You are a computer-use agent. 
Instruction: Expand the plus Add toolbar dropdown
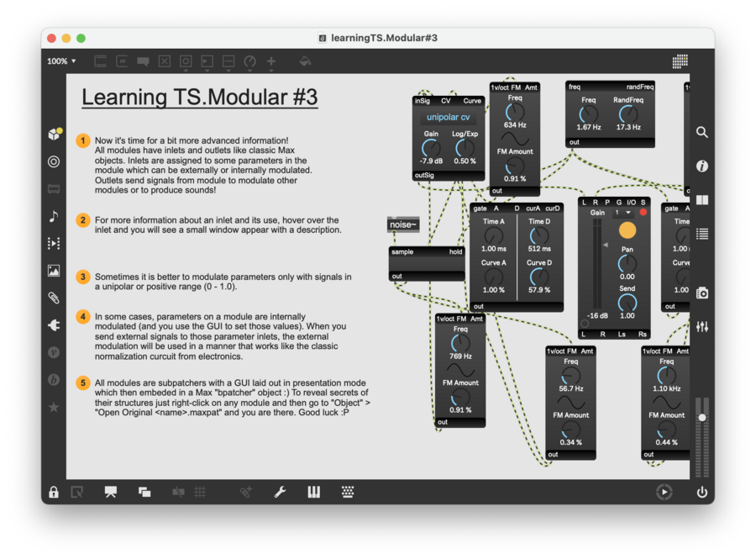click(271, 71)
